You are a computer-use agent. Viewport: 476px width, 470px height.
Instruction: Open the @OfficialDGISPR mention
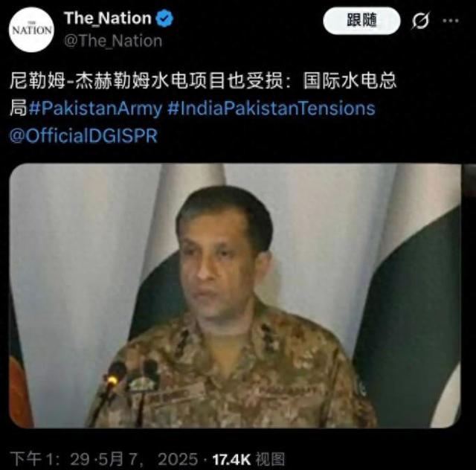[x=83, y=135]
